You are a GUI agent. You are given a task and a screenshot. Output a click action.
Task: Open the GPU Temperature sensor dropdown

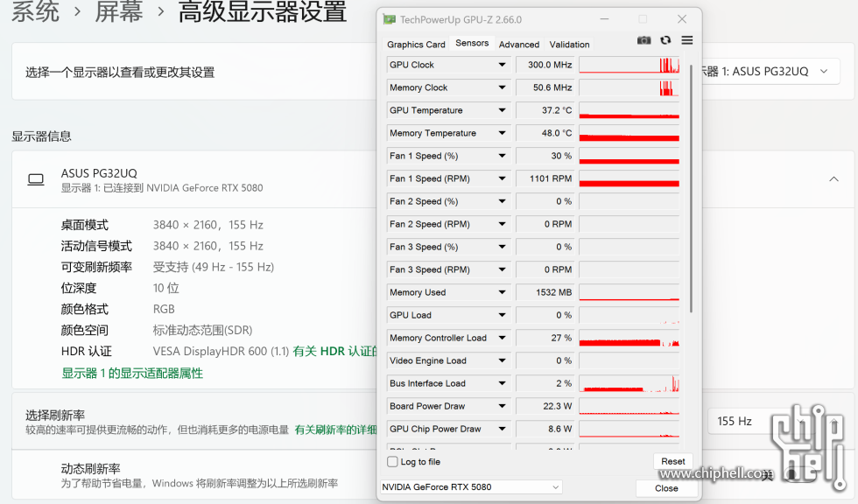click(x=502, y=110)
